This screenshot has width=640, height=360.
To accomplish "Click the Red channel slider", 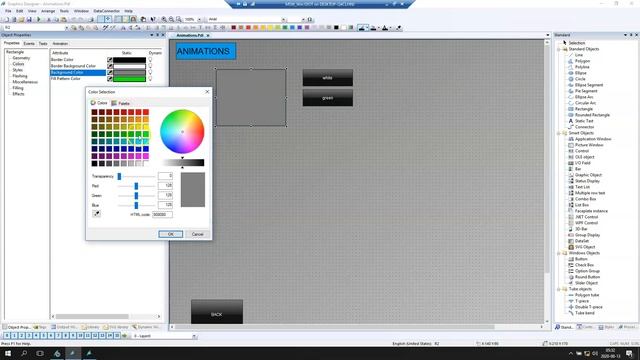I will click(136, 186).
